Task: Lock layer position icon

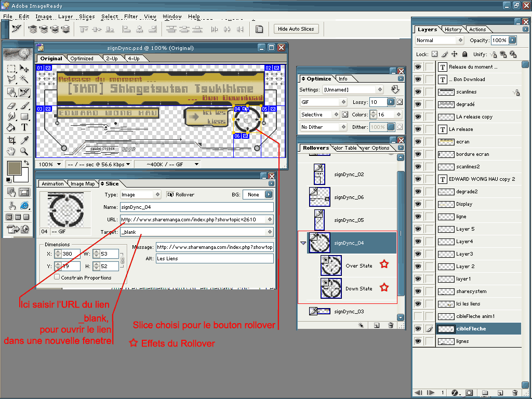Action: [x=454, y=54]
